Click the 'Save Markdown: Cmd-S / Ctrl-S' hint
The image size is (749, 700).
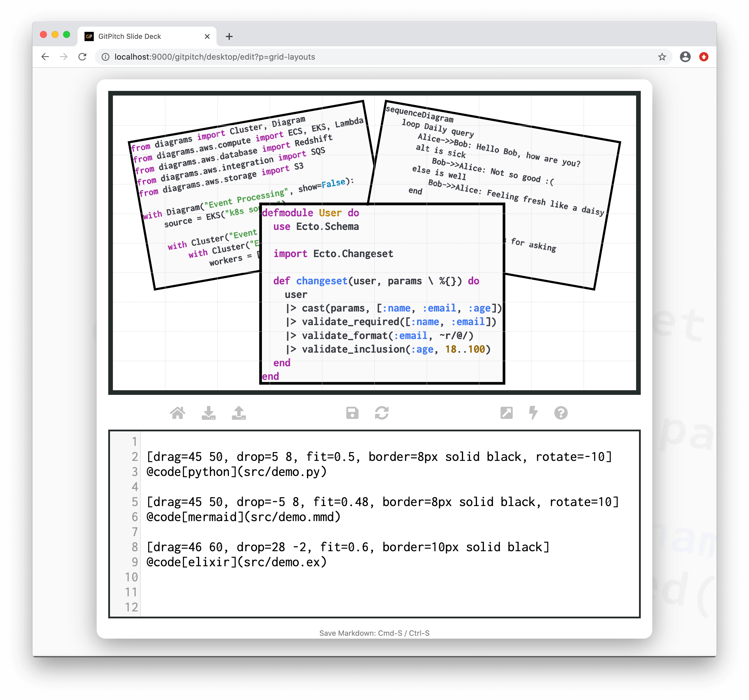(374, 633)
